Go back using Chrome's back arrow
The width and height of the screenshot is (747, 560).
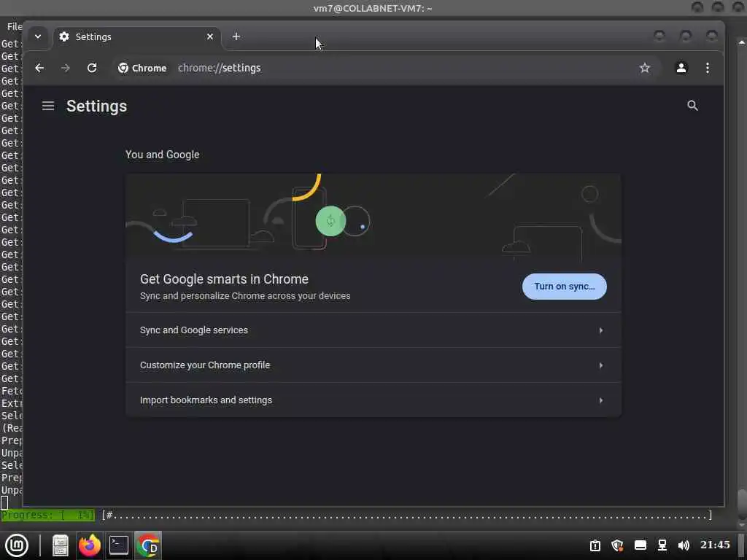[x=39, y=68]
